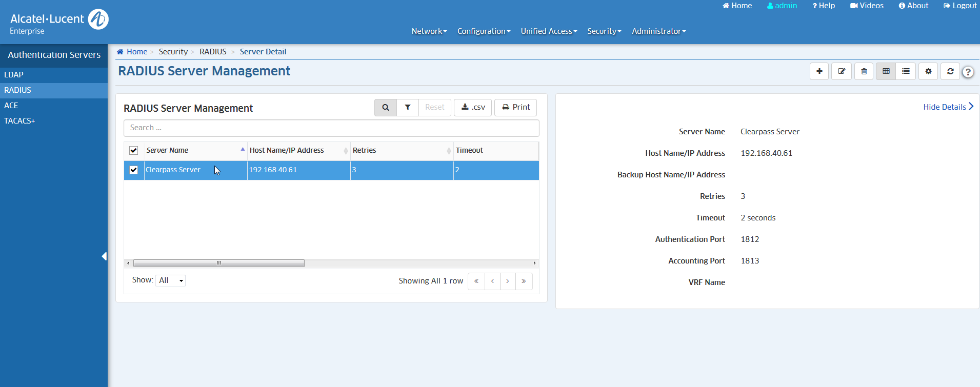Open the gear settings icon
980x387 pixels.
coord(928,71)
